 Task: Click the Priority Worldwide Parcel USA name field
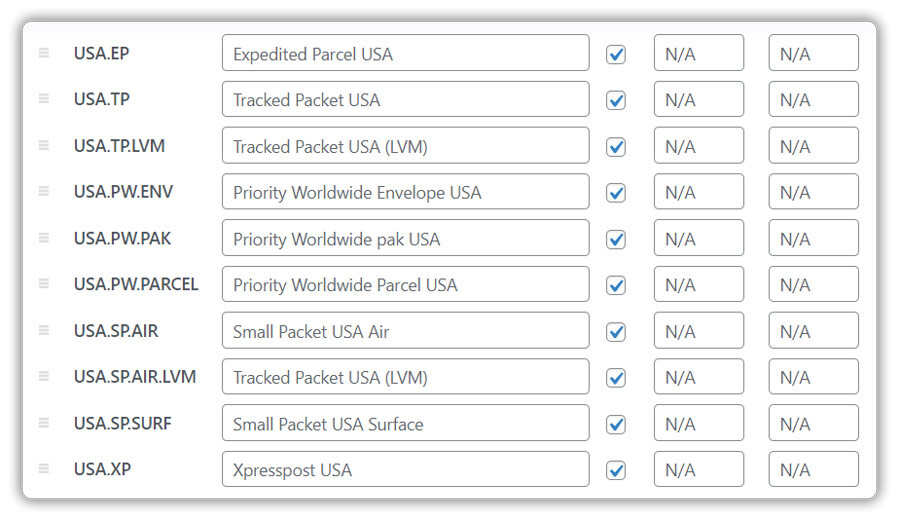click(405, 284)
